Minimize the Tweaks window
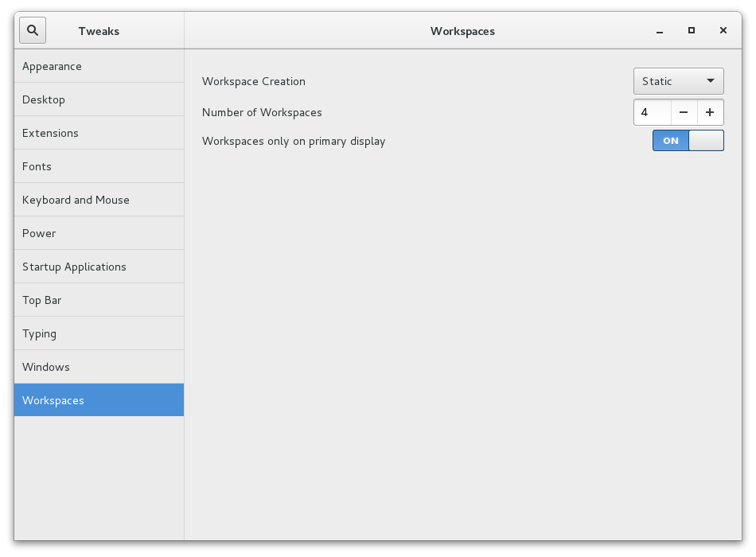This screenshot has height=557, width=756. [x=660, y=31]
